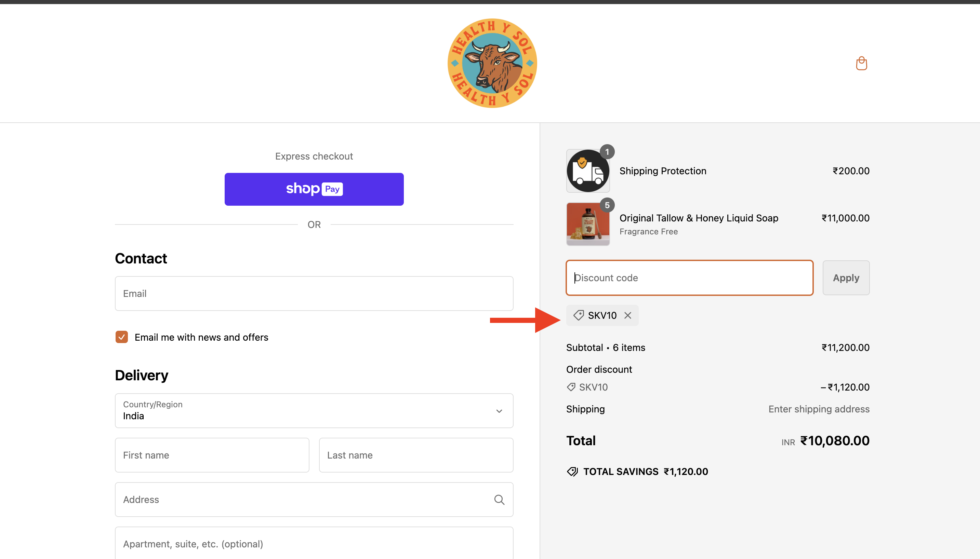This screenshot has height=559, width=980.
Task: Click the Shipping Protection truck thumbnail
Action: pyautogui.click(x=588, y=171)
